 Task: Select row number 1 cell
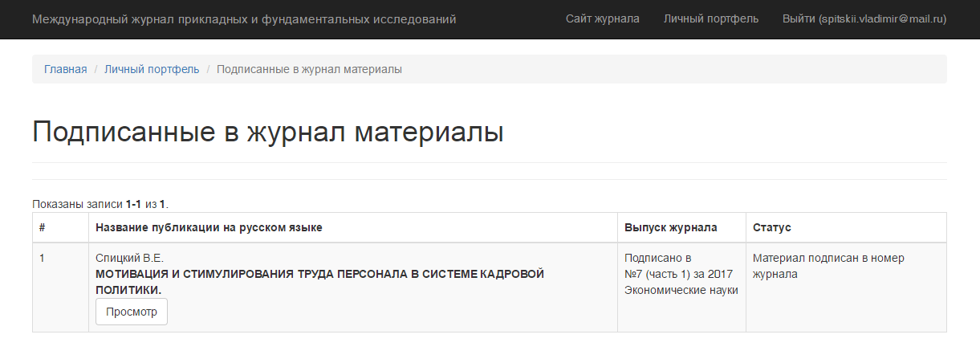43,259
